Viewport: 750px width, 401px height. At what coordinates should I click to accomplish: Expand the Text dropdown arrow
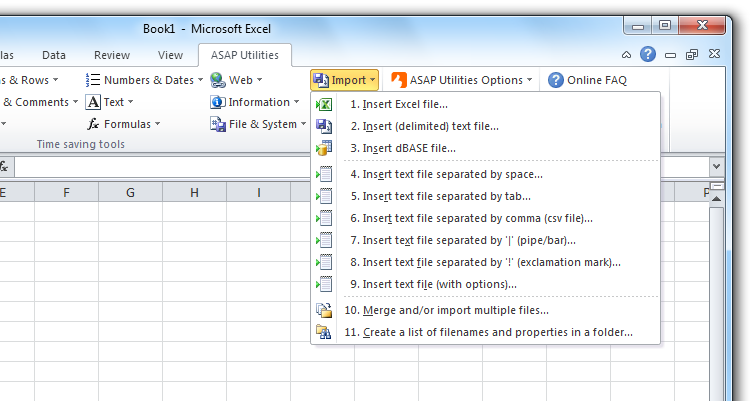131,102
